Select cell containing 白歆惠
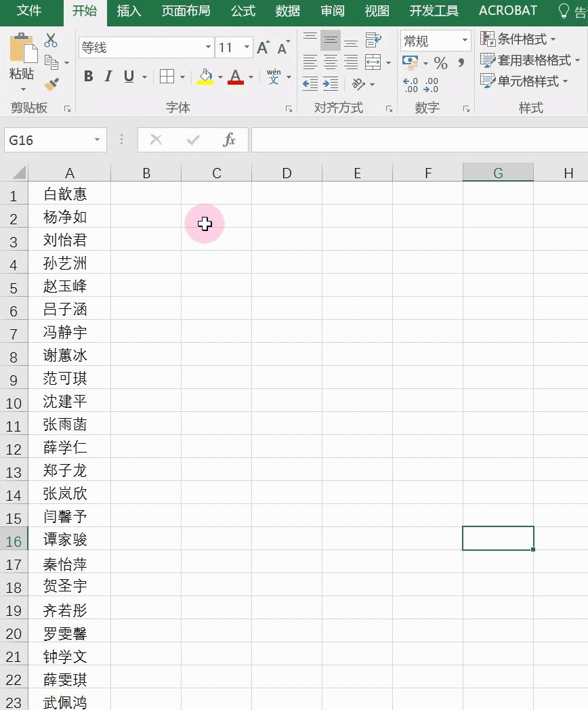588x710 pixels. [69, 194]
